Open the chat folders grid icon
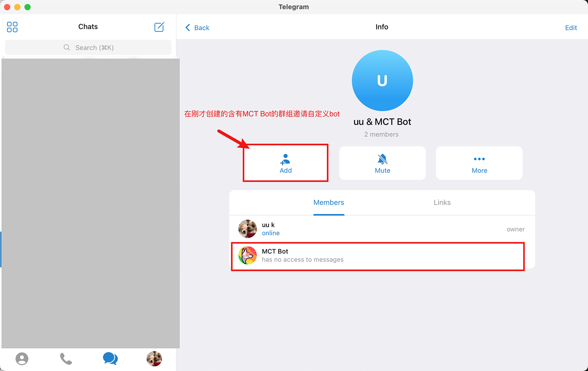The image size is (588, 371). click(12, 27)
